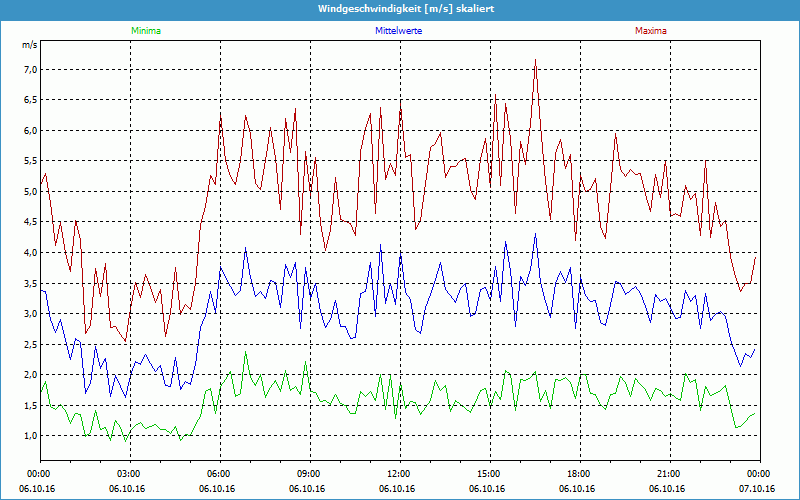Screen dimensions: 800x500
Task: Click the 09:00 time label
Action: point(310,474)
